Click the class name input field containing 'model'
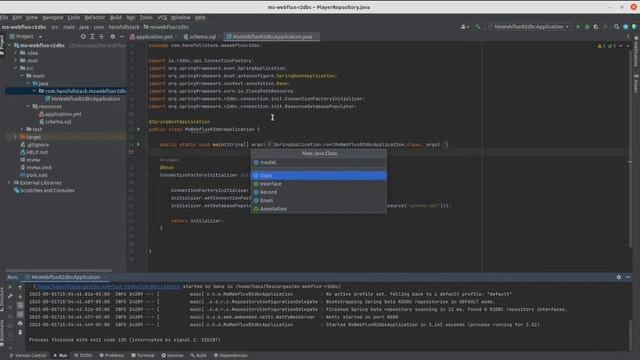The width and height of the screenshot is (640, 360). (x=319, y=162)
